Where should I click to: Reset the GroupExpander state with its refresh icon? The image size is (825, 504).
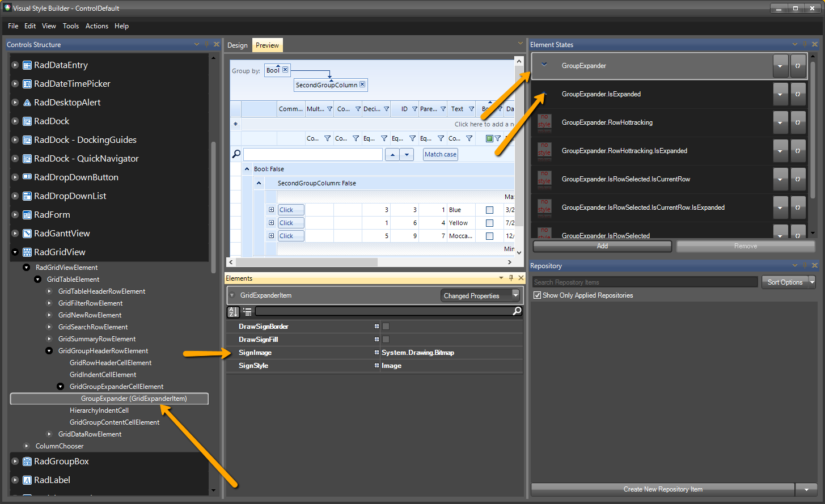[x=798, y=66]
